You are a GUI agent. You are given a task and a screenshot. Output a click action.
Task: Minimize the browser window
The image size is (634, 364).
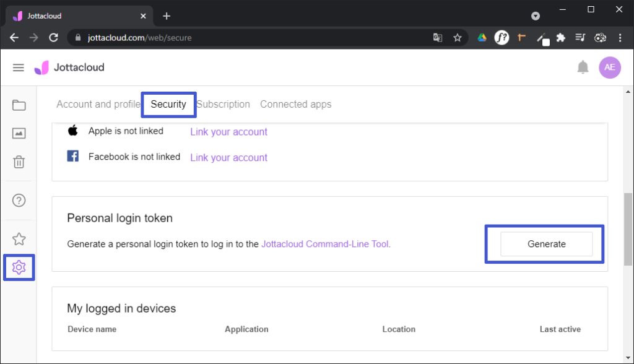(x=562, y=9)
